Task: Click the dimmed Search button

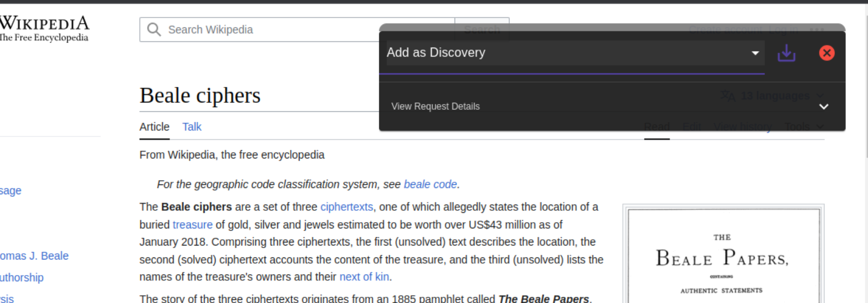Action: [x=482, y=30]
